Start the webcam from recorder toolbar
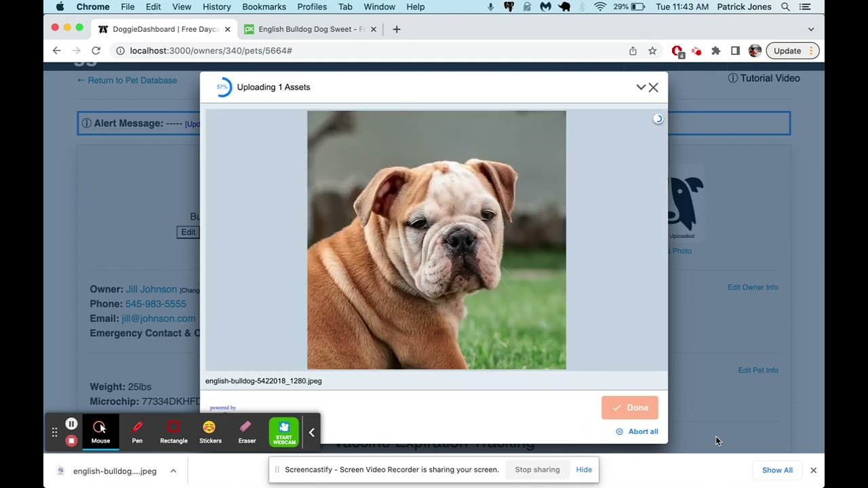The image size is (868, 488). click(x=283, y=432)
